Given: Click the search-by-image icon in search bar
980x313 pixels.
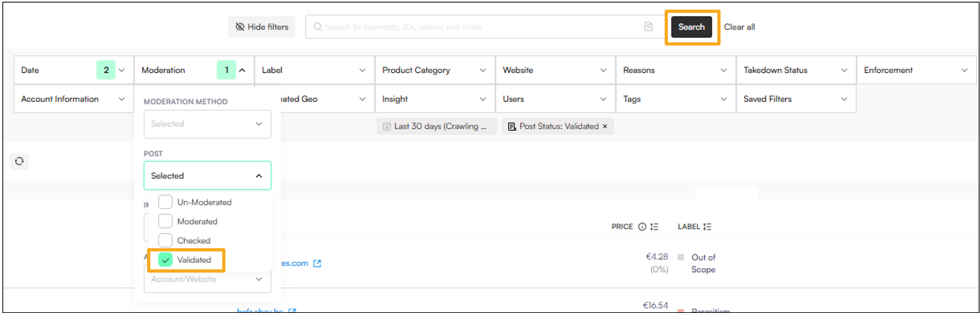Looking at the screenshot, I should 649,27.
